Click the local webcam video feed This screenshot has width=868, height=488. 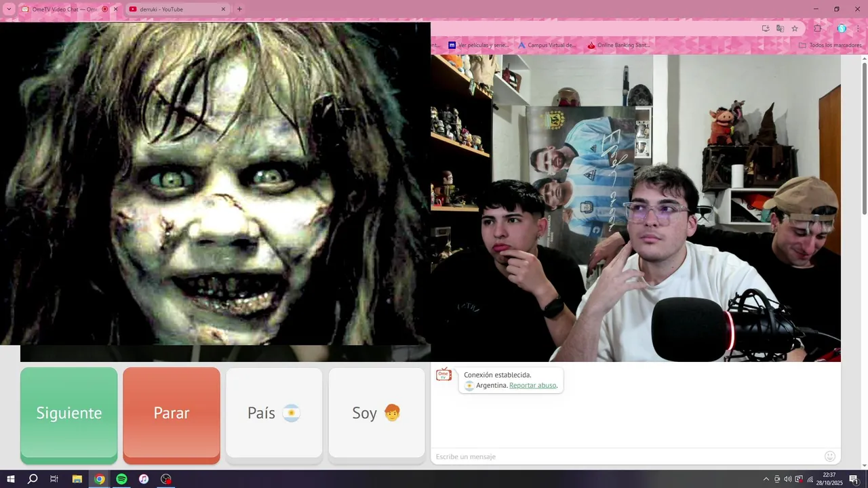click(x=635, y=208)
